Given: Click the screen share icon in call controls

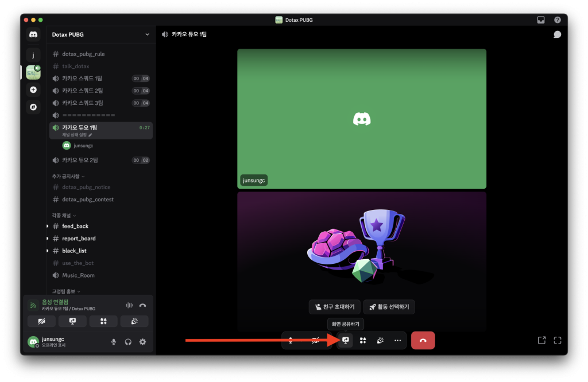Looking at the screenshot, I should coord(346,340).
